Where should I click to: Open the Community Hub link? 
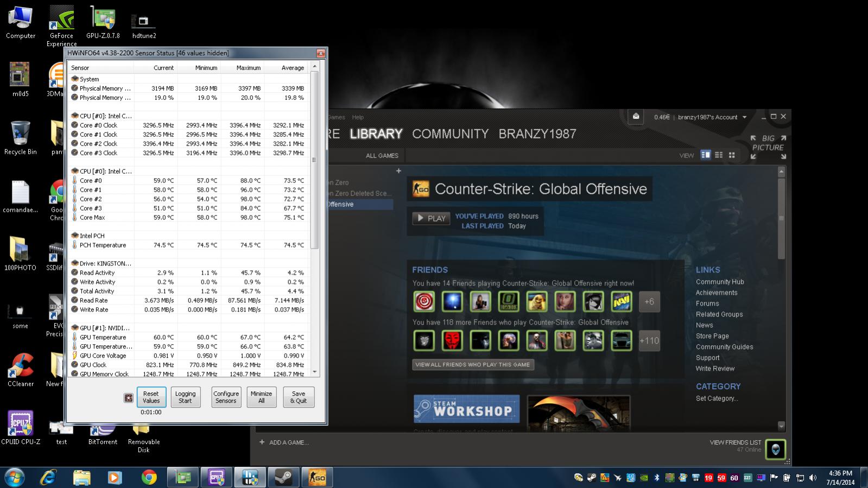click(720, 282)
